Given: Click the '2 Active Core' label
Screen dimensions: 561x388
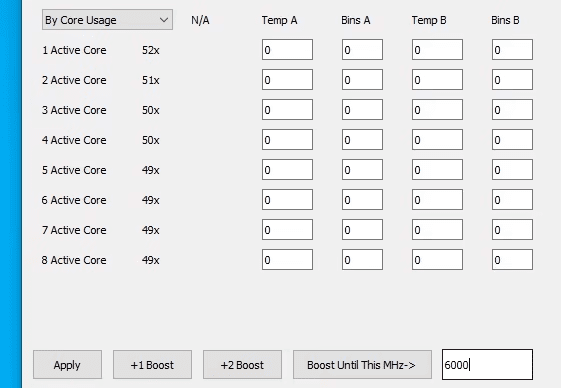Looking at the screenshot, I should click(x=74, y=80).
